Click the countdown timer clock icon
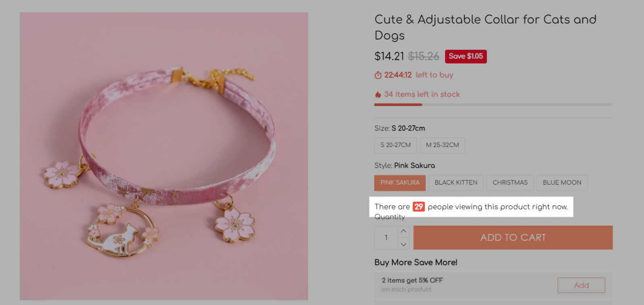 pos(378,75)
